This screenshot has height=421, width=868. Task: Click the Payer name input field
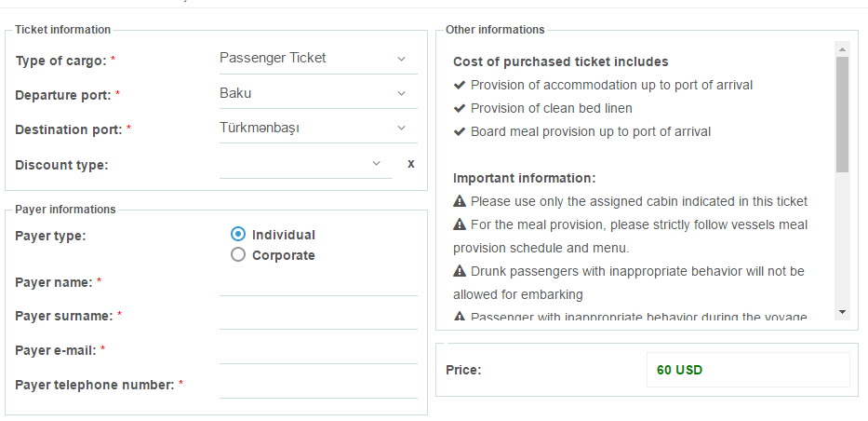coord(318,284)
